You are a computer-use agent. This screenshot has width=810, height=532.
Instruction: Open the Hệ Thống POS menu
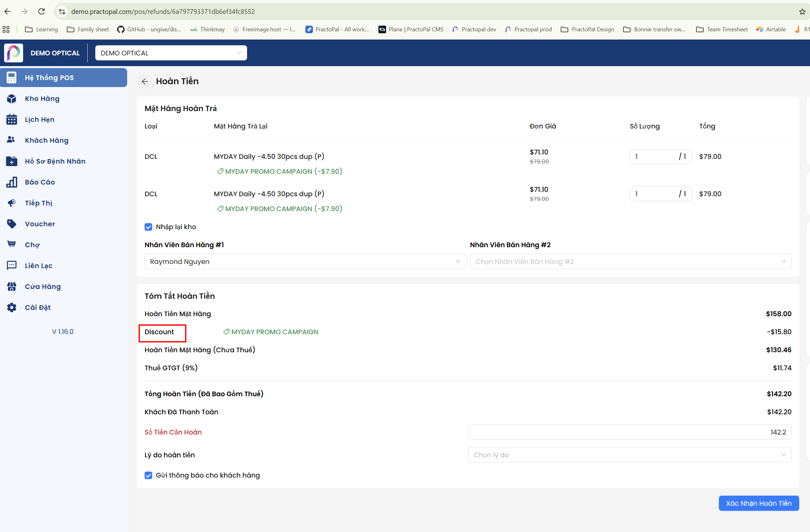(64, 78)
